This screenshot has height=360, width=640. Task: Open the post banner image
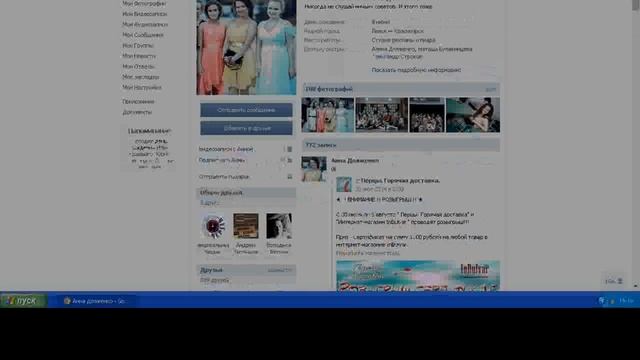point(418,276)
